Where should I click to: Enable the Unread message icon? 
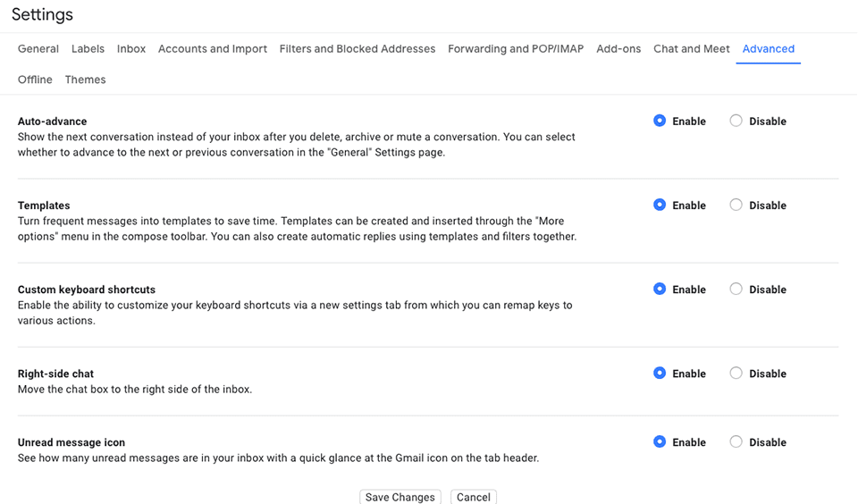660,441
